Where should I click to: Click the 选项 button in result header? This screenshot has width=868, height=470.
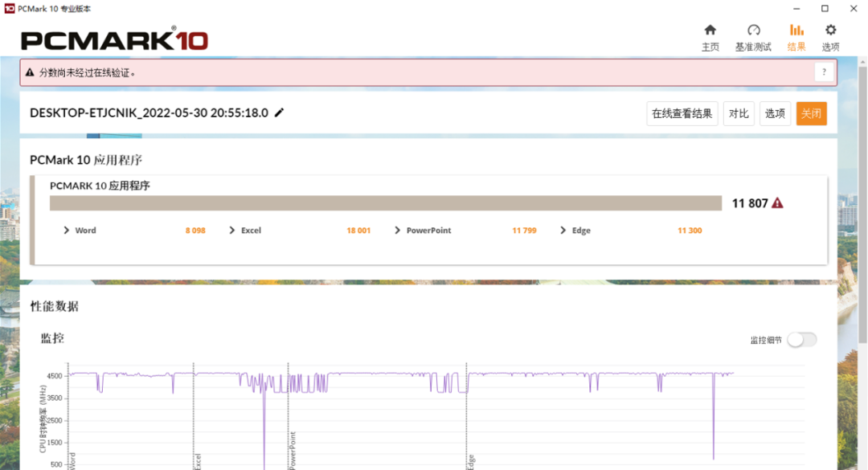click(775, 113)
